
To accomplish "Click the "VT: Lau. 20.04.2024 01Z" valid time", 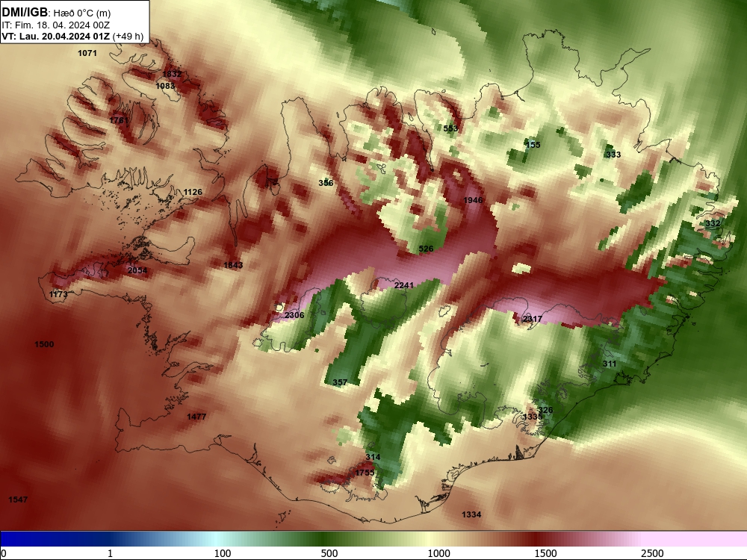I will 56,36.
